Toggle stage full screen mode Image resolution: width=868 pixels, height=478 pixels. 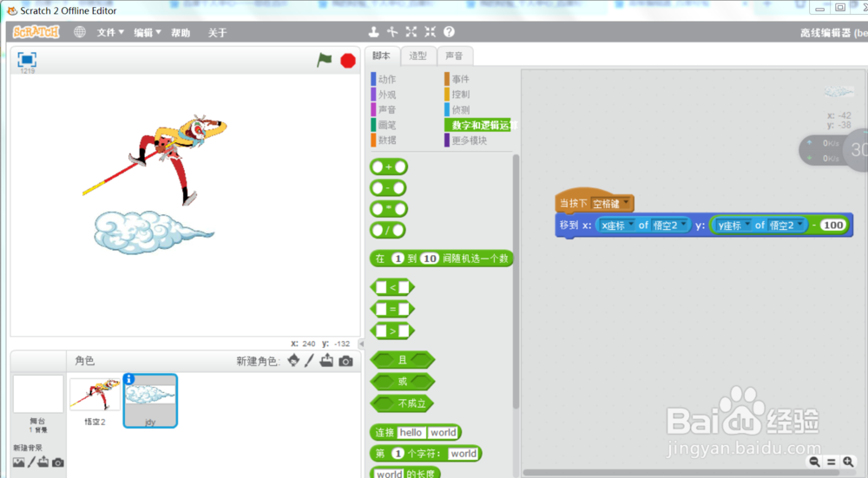coord(27,59)
